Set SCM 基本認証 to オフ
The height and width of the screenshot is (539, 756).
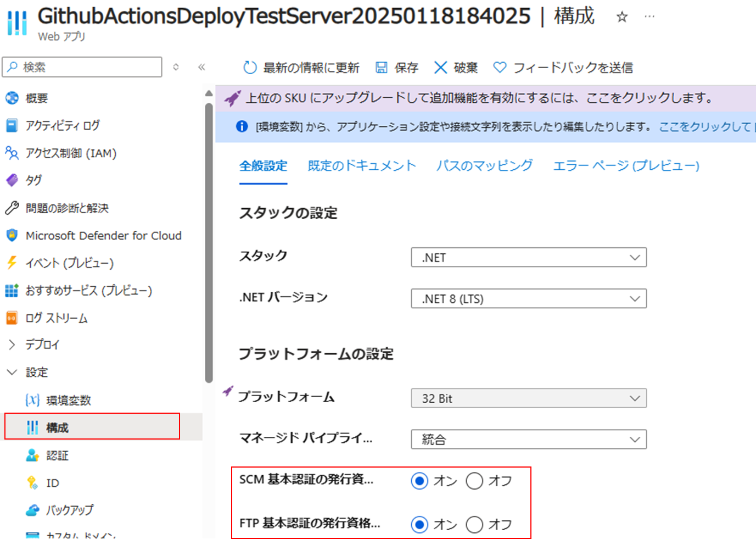pos(474,481)
